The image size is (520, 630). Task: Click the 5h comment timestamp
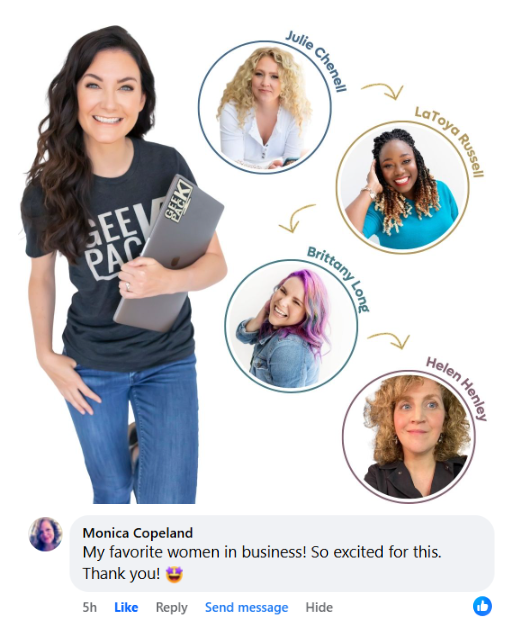(x=90, y=607)
